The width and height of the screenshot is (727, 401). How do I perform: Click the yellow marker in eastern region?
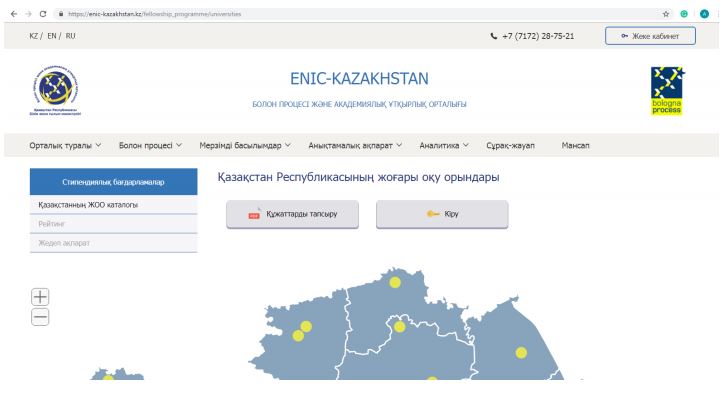point(521,353)
